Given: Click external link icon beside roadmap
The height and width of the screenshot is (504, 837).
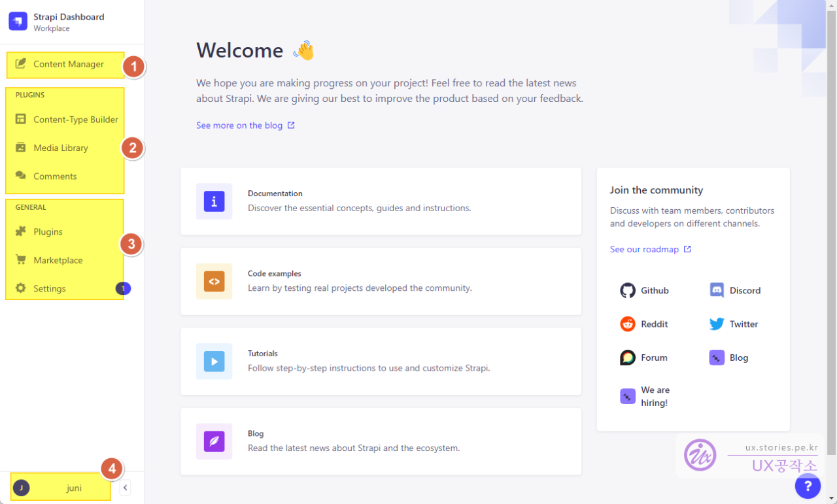Looking at the screenshot, I should coord(687,249).
